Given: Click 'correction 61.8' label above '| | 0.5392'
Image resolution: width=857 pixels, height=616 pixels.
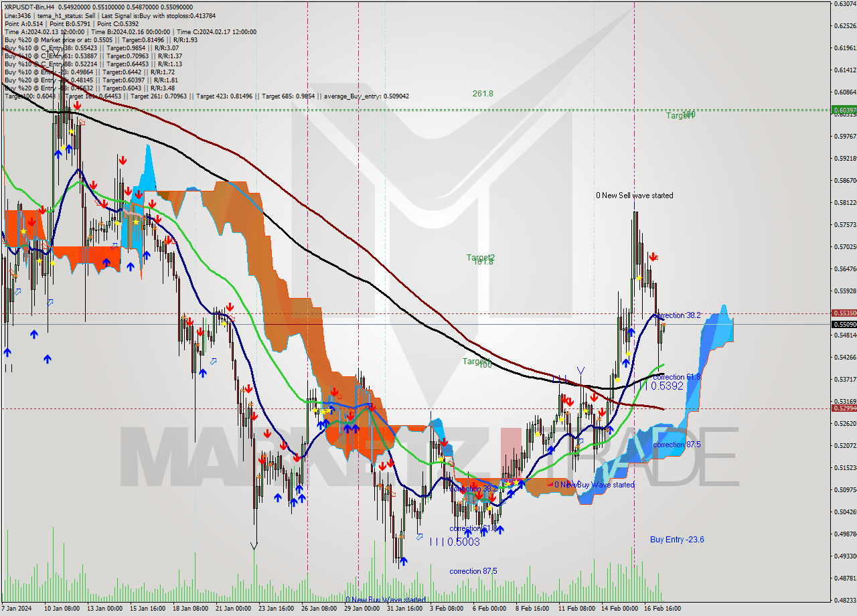Looking at the screenshot, I should point(677,377).
